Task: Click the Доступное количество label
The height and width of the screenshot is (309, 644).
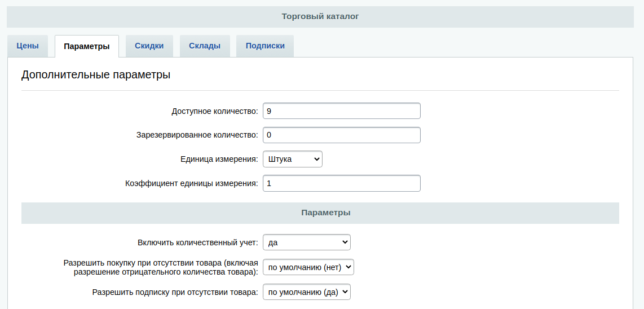Action: pyautogui.click(x=215, y=111)
